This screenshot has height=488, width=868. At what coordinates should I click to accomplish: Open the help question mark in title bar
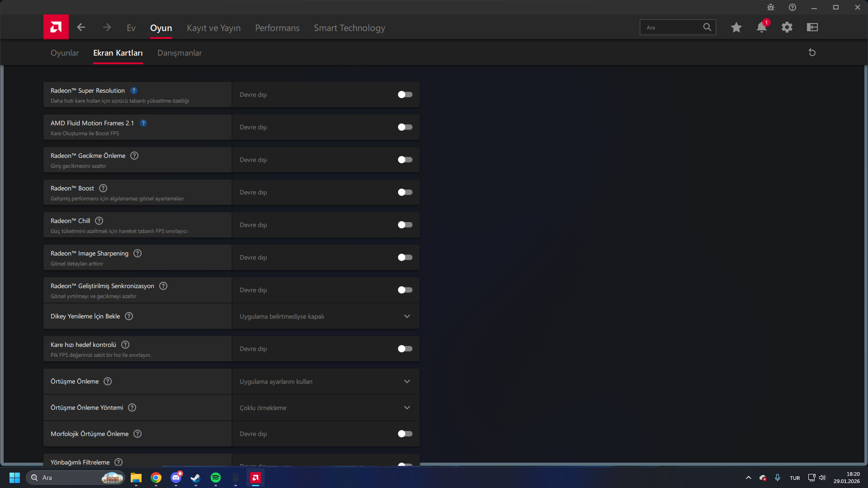tap(792, 7)
